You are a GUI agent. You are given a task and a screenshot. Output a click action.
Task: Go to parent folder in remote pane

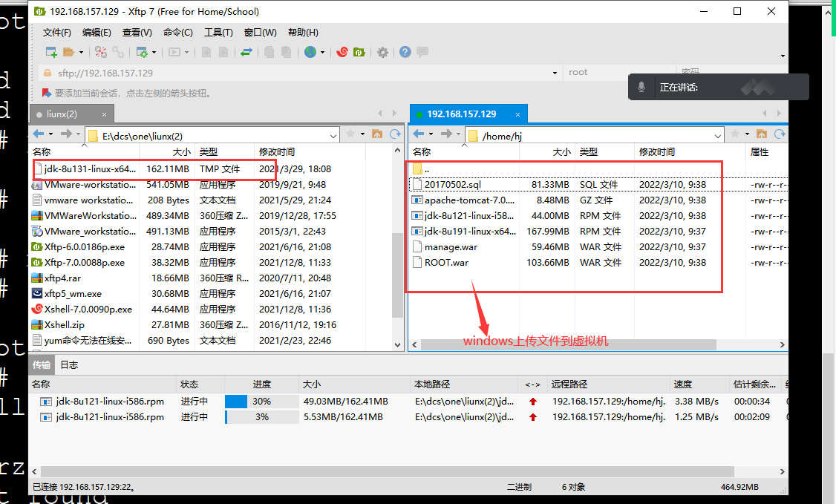(761, 134)
